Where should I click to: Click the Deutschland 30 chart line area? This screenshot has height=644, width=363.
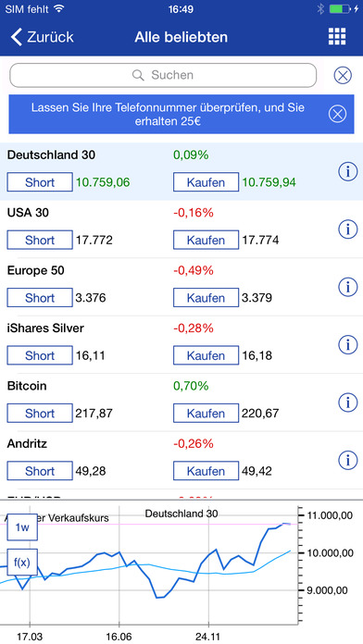(148, 569)
